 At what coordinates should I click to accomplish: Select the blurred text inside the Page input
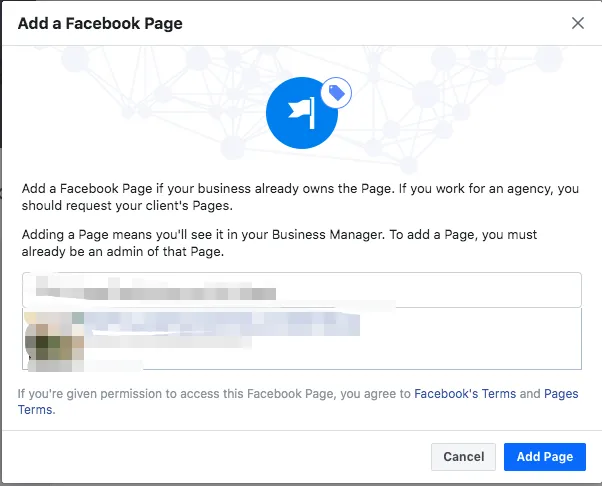tap(155, 289)
